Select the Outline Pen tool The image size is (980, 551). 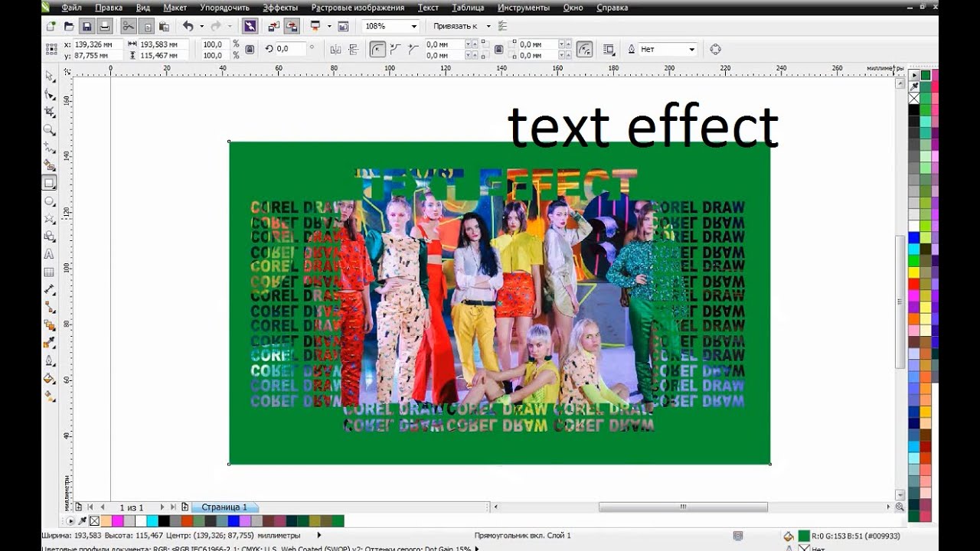pyautogui.click(x=50, y=360)
